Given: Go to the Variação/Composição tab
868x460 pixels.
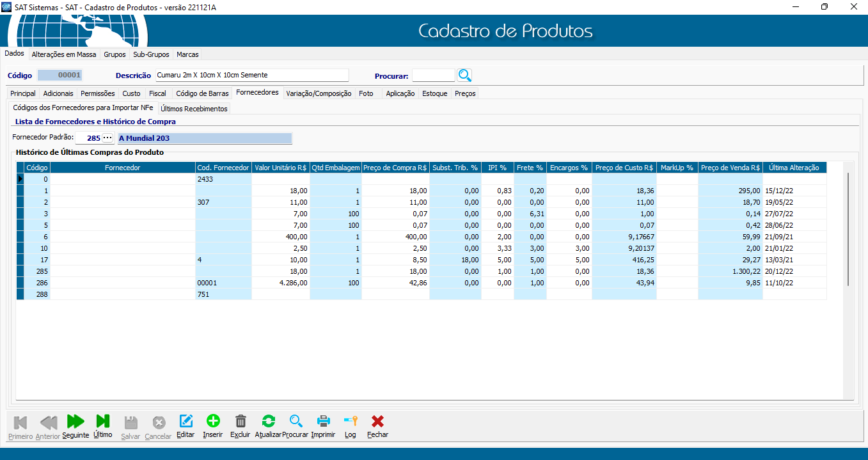Looking at the screenshot, I should (319, 93).
